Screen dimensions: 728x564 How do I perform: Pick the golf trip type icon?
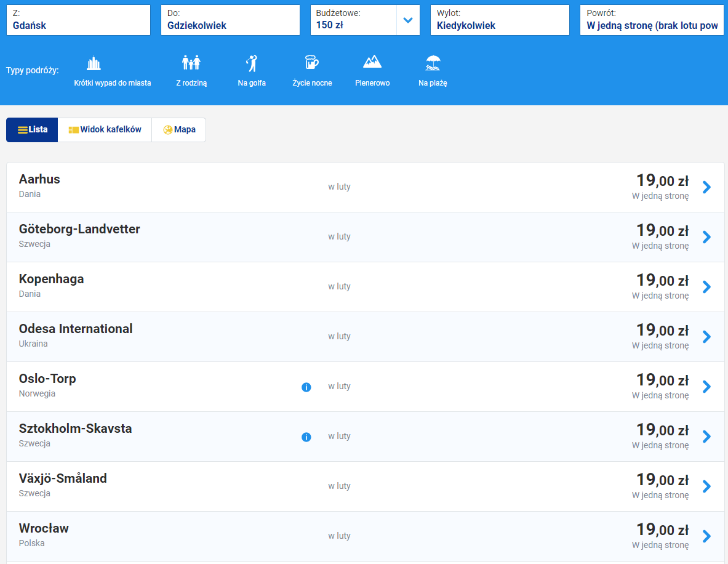[x=252, y=63]
